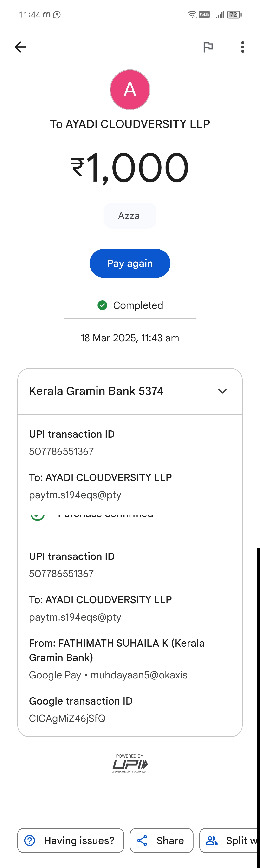Image resolution: width=260 pixels, height=868 pixels.
Task: Tap the pink recipient avatar 'A'
Action: pyautogui.click(x=130, y=90)
